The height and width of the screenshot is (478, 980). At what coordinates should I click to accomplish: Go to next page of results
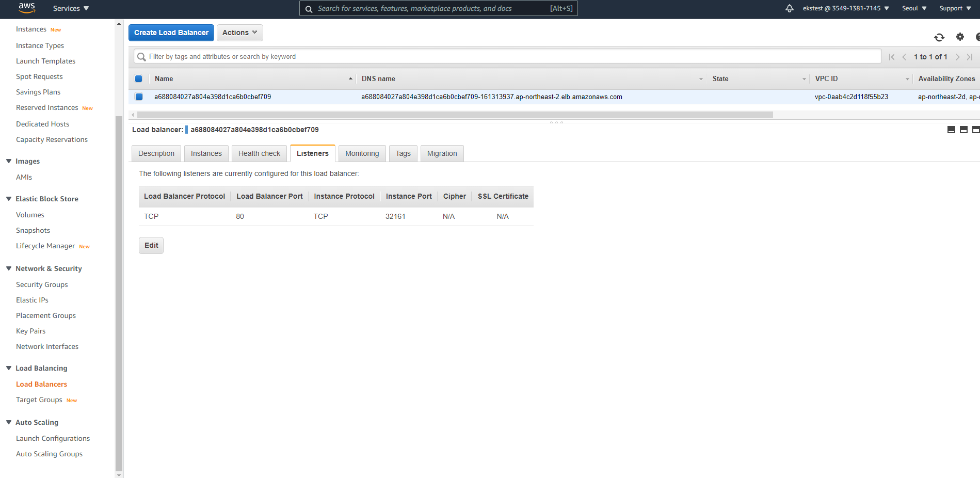point(958,57)
